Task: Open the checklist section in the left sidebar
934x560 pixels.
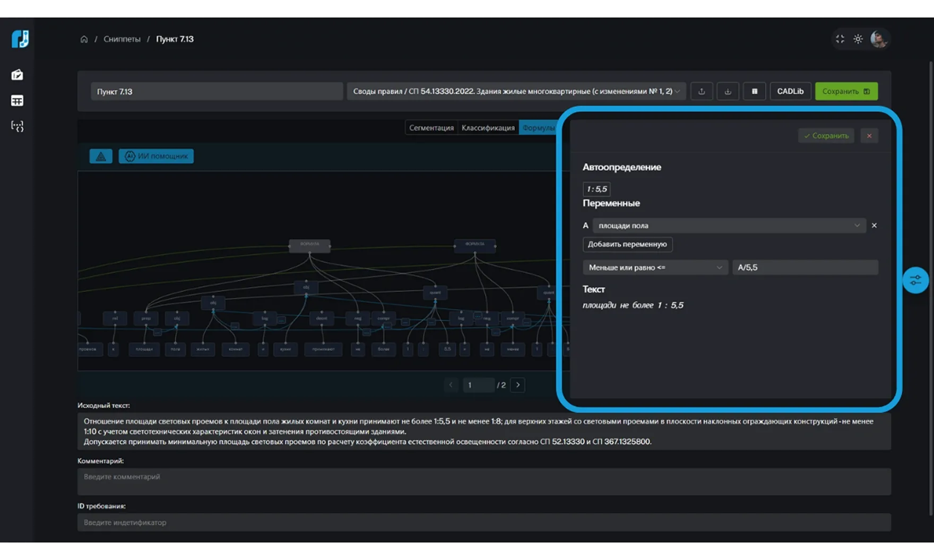Action: pos(18,75)
